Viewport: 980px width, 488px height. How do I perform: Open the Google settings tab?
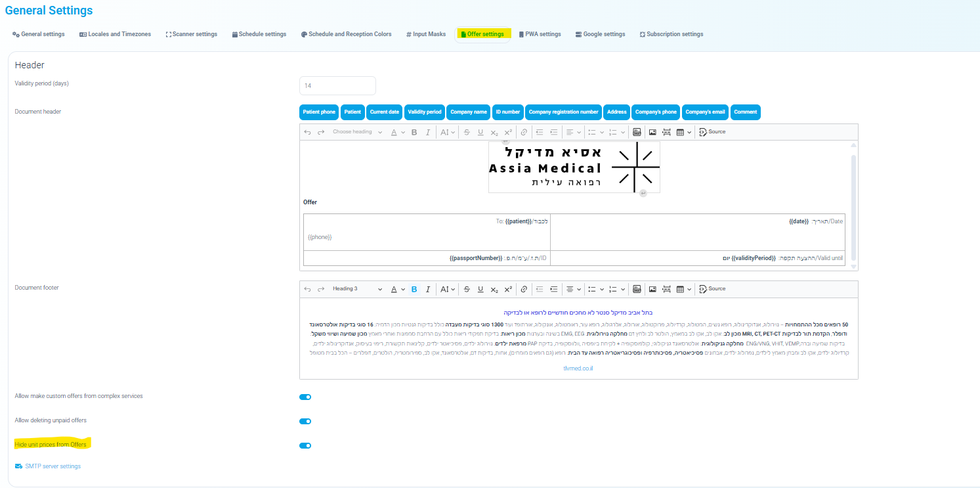(600, 34)
